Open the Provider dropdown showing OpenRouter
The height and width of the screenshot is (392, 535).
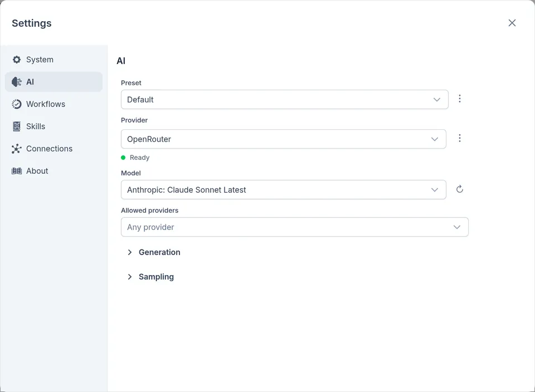pyautogui.click(x=284, y=139)
